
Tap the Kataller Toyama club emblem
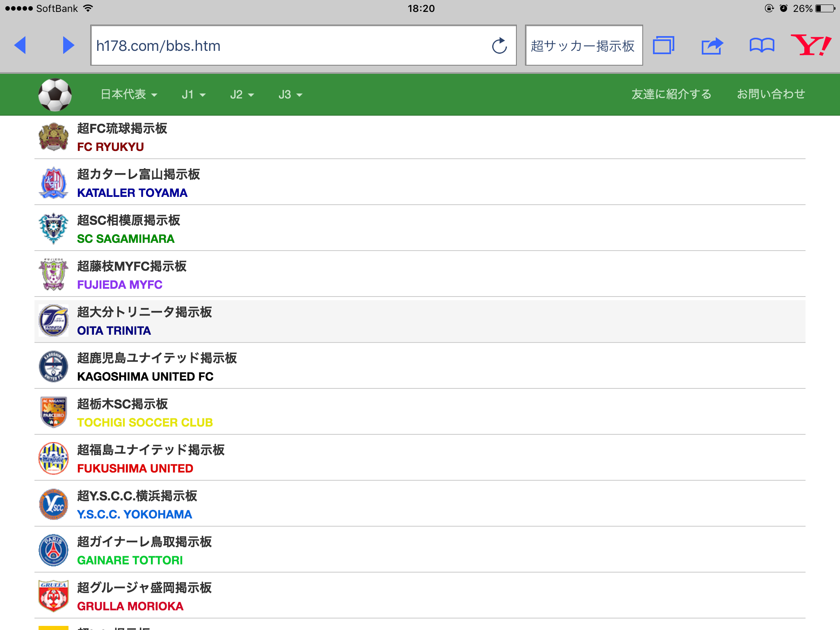pyautogui.click(x=53, y=183)
